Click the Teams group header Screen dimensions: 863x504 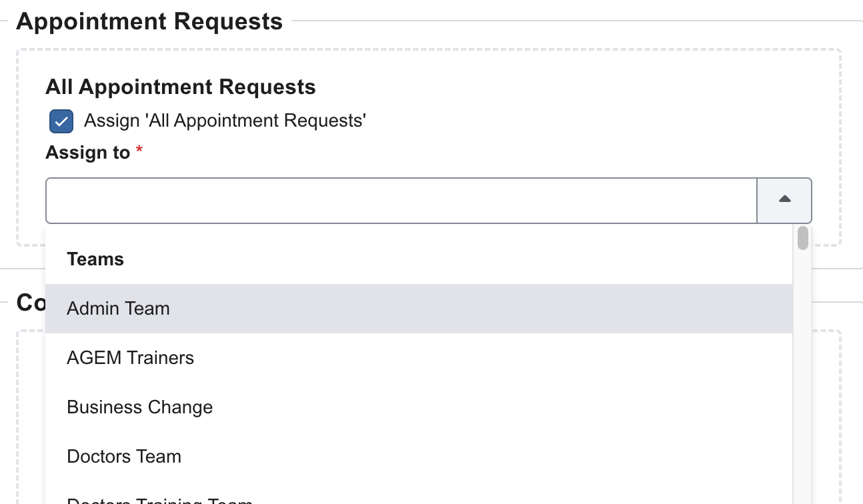pos(95,259)
